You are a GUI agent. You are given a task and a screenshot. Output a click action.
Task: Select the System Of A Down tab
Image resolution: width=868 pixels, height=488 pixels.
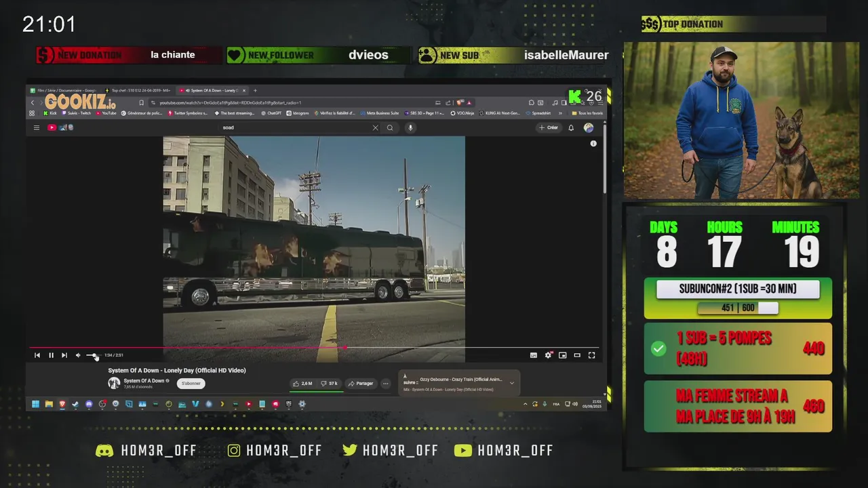(x=212, y=90)
